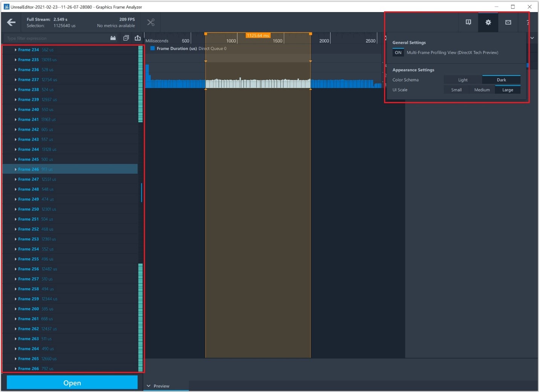Set UI Scale to Medium

[482, 90]
